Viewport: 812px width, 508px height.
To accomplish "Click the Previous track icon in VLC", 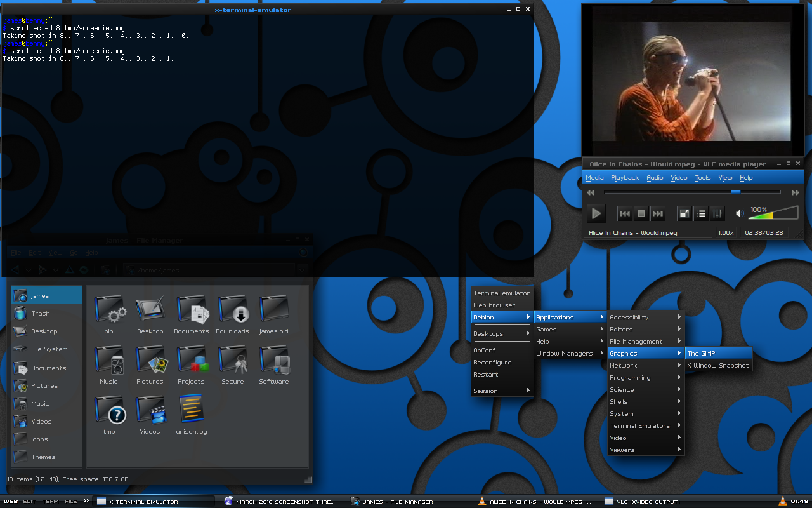I will click(624, 213).
